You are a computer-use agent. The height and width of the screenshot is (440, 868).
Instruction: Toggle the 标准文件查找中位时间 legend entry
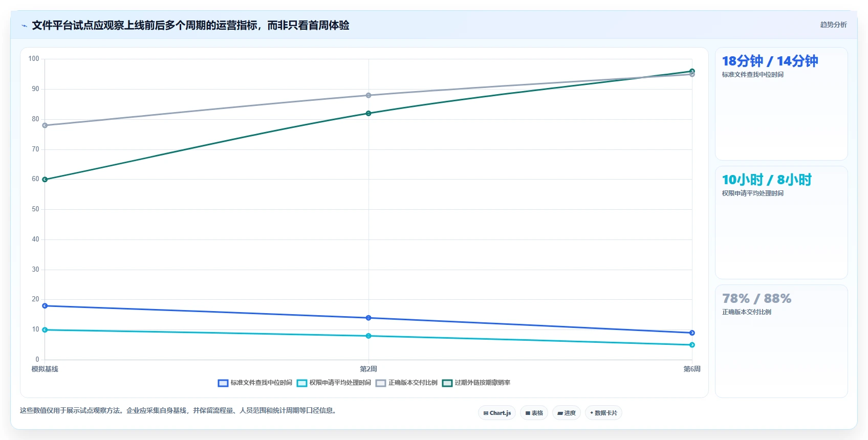(255, 383)
